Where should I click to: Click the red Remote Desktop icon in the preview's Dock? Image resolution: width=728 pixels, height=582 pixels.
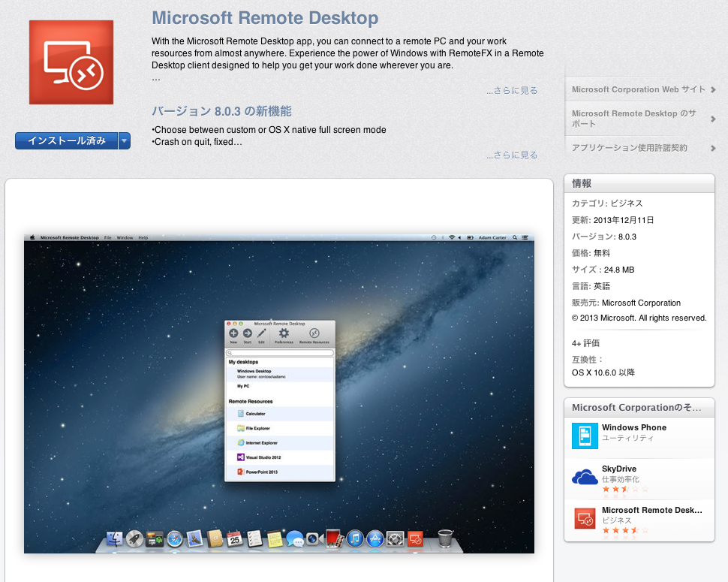point(416,538)
